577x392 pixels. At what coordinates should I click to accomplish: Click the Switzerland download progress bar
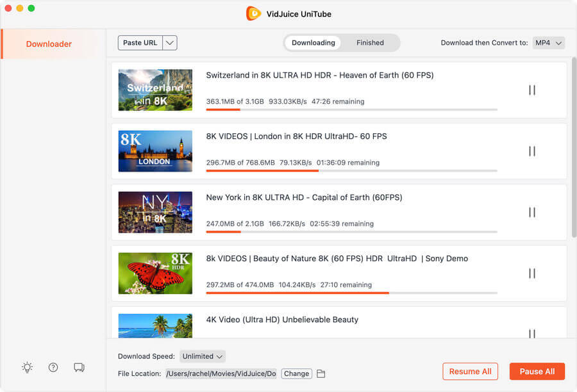pos(351,110)
